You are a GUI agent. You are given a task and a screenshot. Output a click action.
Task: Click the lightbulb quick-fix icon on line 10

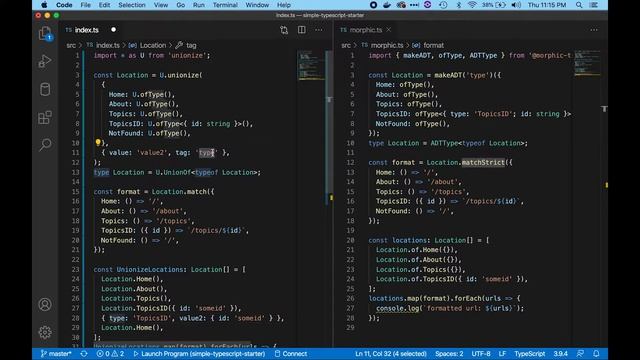(x=98, y=142)
